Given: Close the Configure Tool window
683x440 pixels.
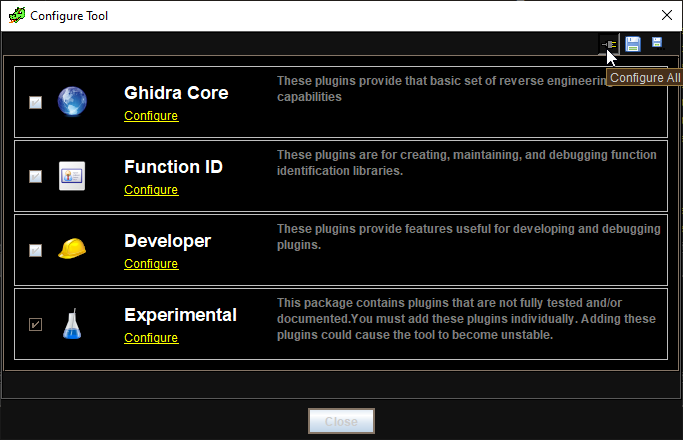Looking at the screenshot, I should pyautogui.click(x=666, y=15).
